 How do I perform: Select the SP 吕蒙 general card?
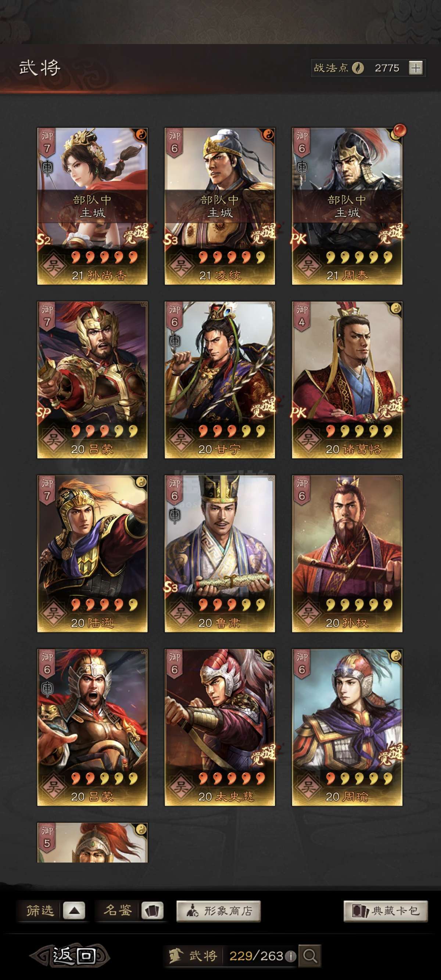click(x=92, y=380)
